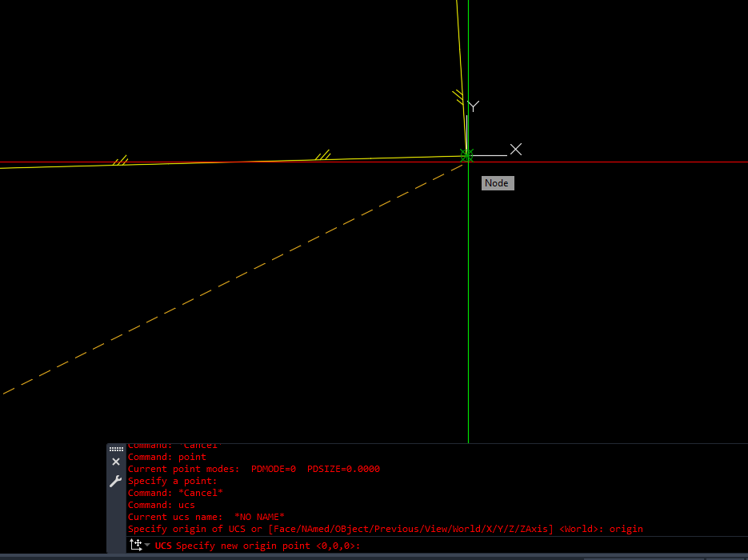Click 'Current point modes' history line
This screenshot has width=748, height=560.
pos(254,469)
